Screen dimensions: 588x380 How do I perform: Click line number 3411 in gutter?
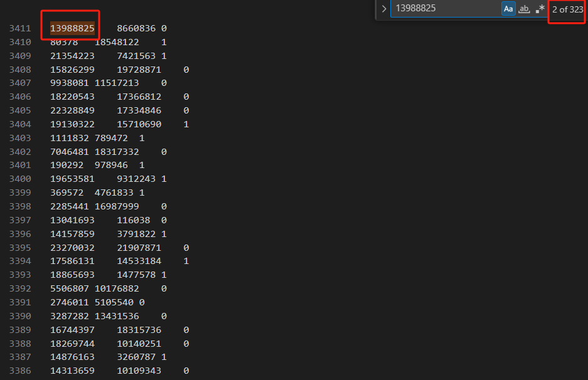click(x=20, y=28)
